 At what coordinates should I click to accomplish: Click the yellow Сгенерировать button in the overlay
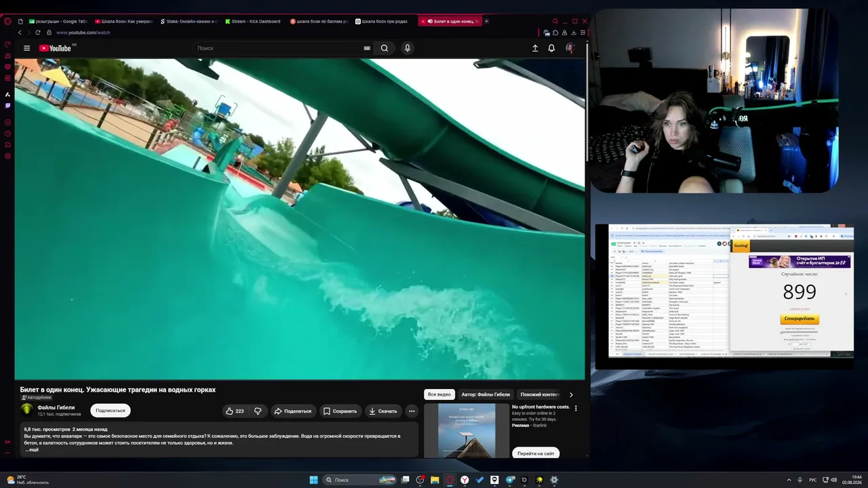(800, 319)
